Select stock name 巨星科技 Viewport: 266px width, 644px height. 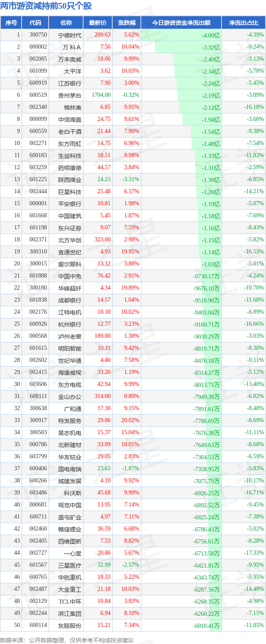[70, 192]
